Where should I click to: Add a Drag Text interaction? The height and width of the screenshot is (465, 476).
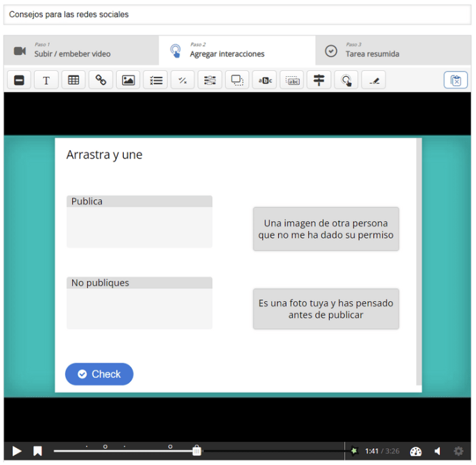(292, 80)
